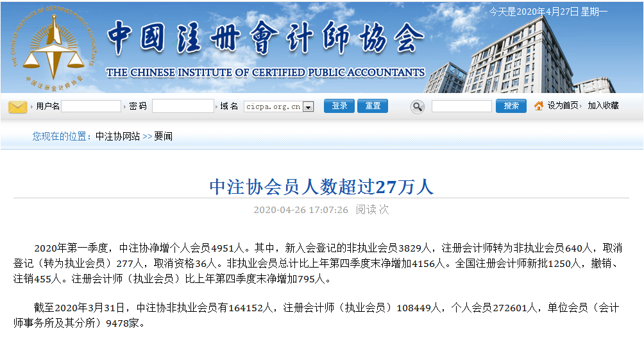Click the paragraph beginning 截至2020年3月31日
Screen dimensions: 644x351
coord(316,315)
